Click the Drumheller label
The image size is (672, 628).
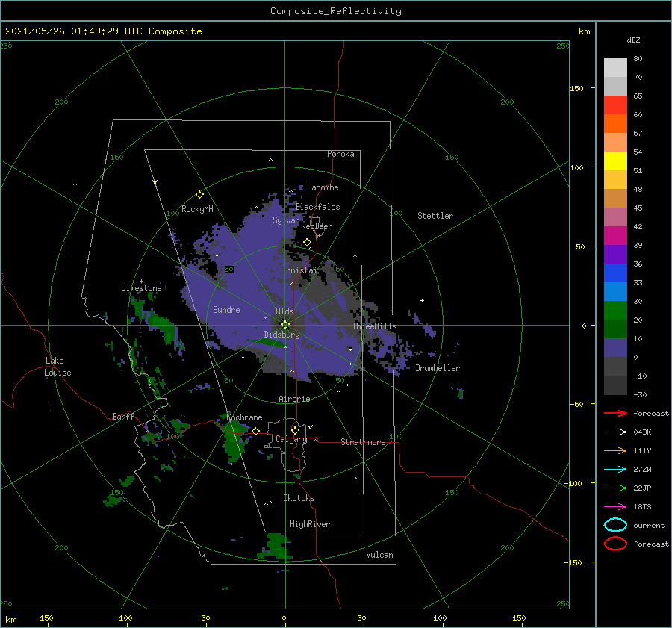[x=438, y=368]
